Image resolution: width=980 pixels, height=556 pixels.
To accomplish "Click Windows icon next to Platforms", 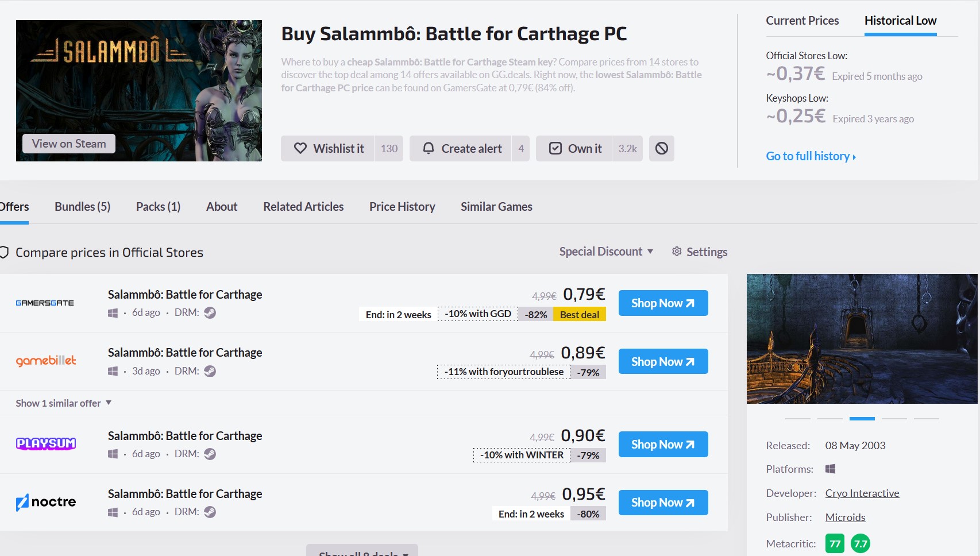I will (x=830, y=469).
